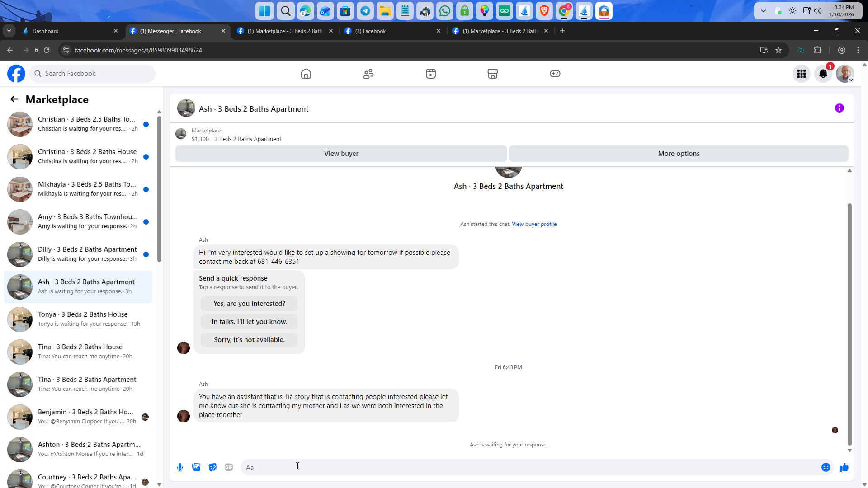Click the Aa message input field
The height and width of the screenshot is (488, 868).
(x=529, y=467)
